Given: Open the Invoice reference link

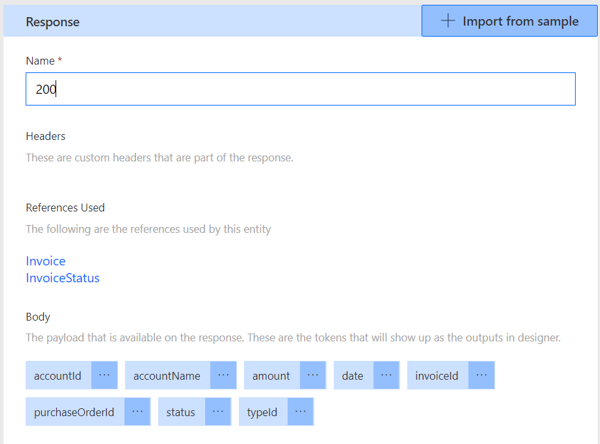Looking at the screenshot, I should tap(46, 261).
